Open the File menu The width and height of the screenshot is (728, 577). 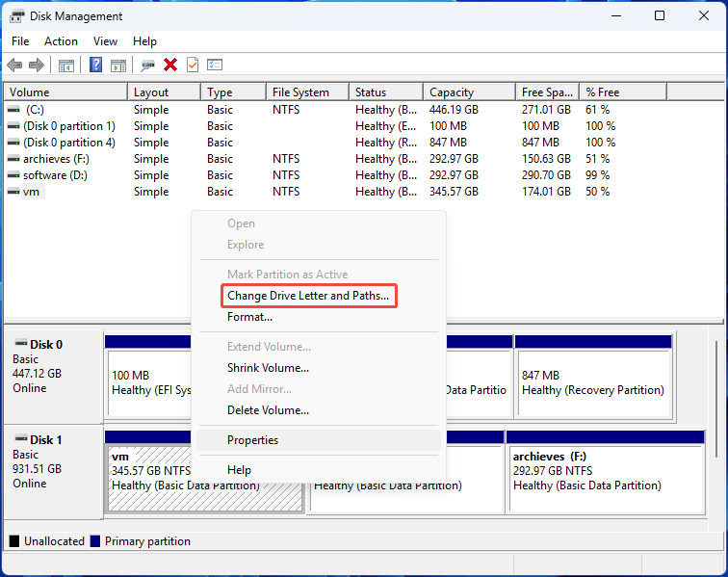(20, 41)
